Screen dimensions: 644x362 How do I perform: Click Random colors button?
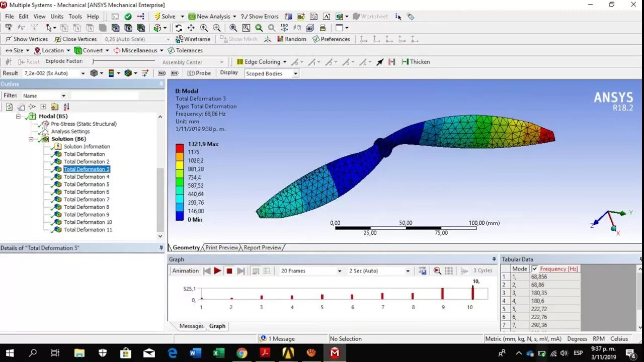(291, 39)
